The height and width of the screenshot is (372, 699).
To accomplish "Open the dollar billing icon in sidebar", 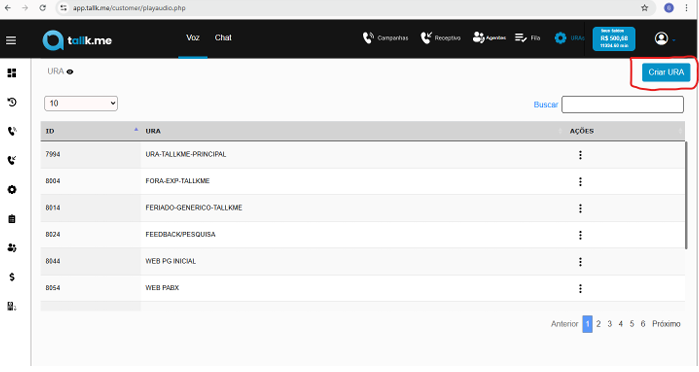I will coord(12,277).
